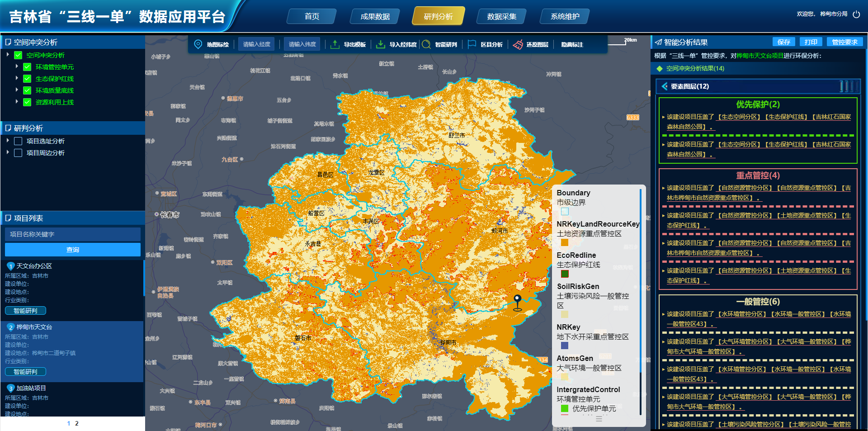Expand the 项目选址分析 node arrow
868x431 pixels.
tap(8, 141)
